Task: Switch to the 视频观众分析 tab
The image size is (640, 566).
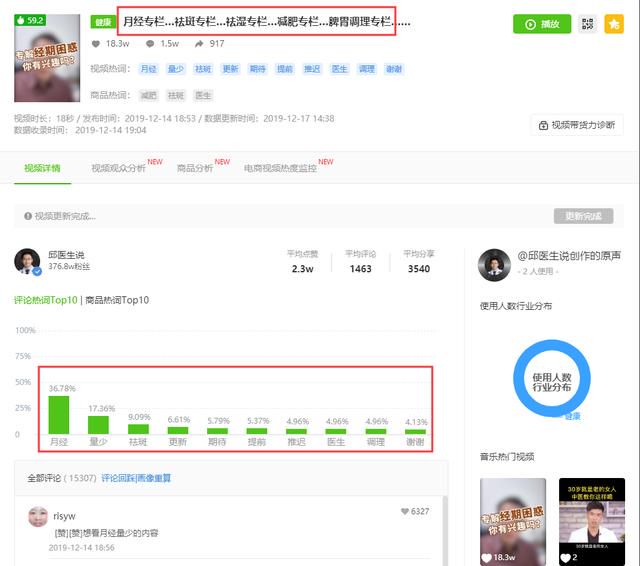Action: click(x=118, y=168)
